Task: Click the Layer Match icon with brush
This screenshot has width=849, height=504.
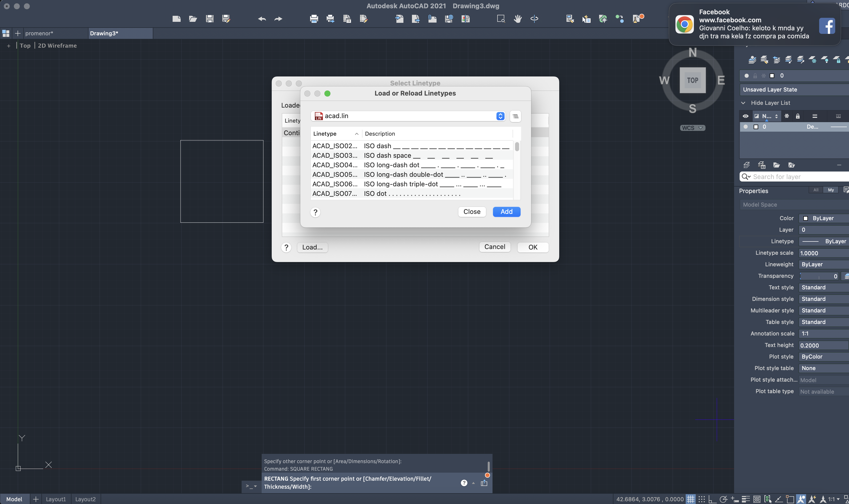Action: (764, 60)
